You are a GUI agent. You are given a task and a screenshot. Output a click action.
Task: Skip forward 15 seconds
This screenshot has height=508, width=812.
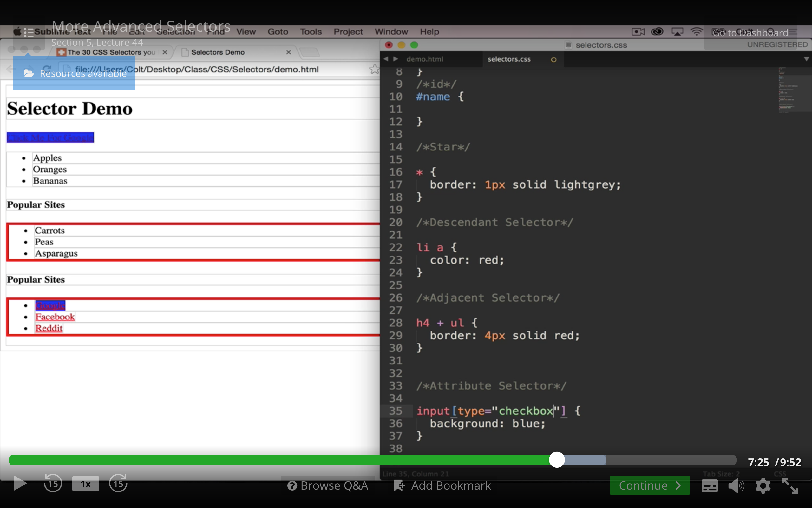pos(118,484)
